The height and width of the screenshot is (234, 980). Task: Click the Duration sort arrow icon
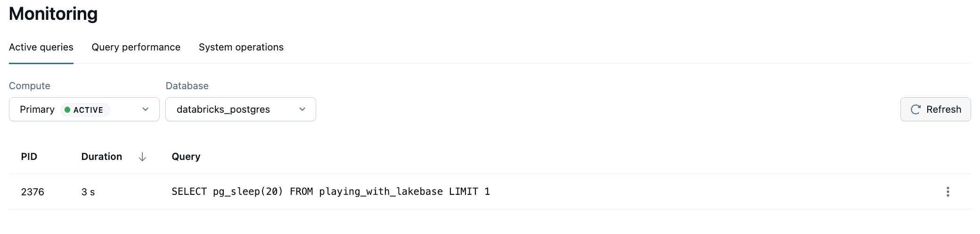click(142, 157)
